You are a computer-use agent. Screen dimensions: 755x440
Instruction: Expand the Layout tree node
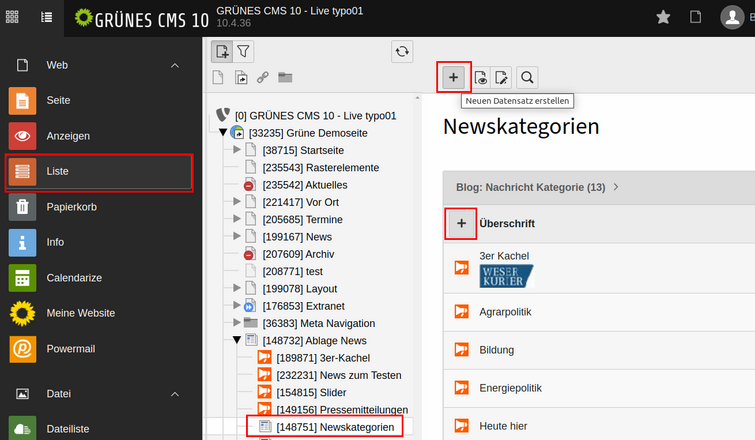pyautogui.click(x=237, y=288)
